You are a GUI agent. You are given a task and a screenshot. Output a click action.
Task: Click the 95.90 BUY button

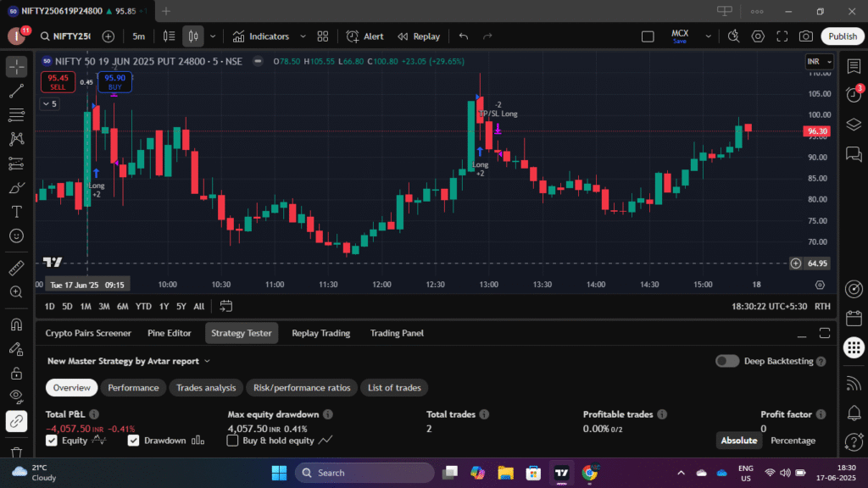click(114, 82)
